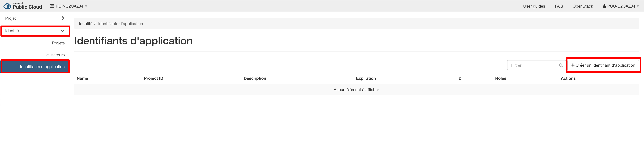Click the Expiration column header

point(366,78)
